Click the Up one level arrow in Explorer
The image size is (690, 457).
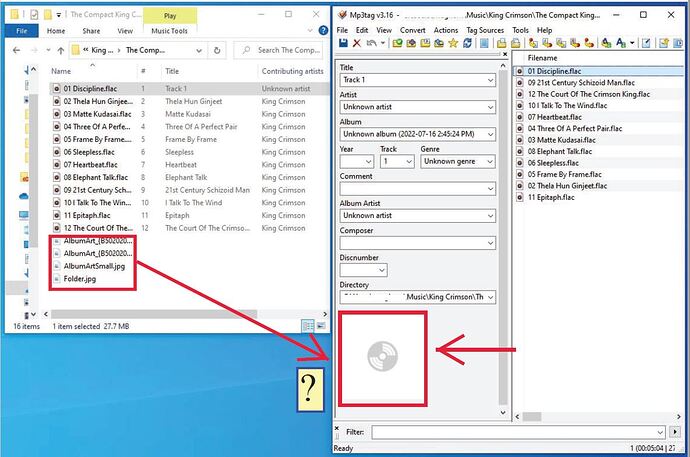click(61, 50)
